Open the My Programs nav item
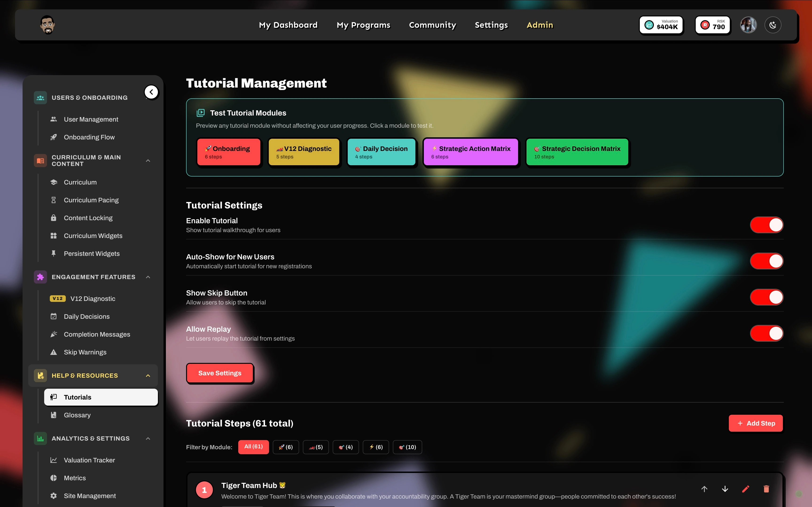 click(x=363, y=25)
